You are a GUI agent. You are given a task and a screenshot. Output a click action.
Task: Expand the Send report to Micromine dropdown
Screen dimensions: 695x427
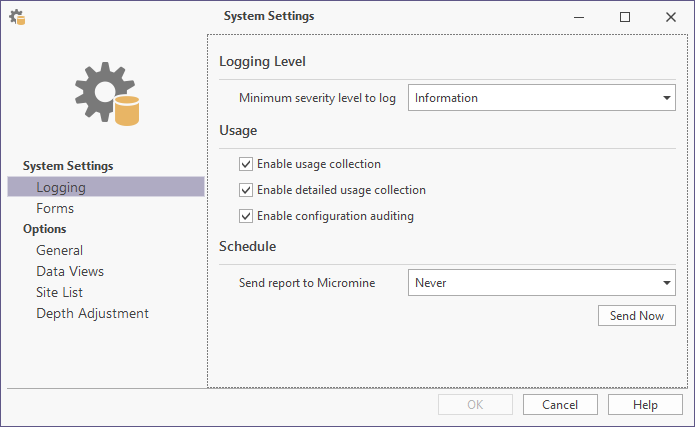coord(666,282)
